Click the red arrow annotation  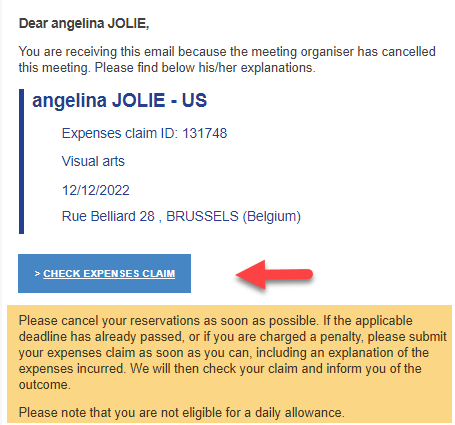point(274,274)
